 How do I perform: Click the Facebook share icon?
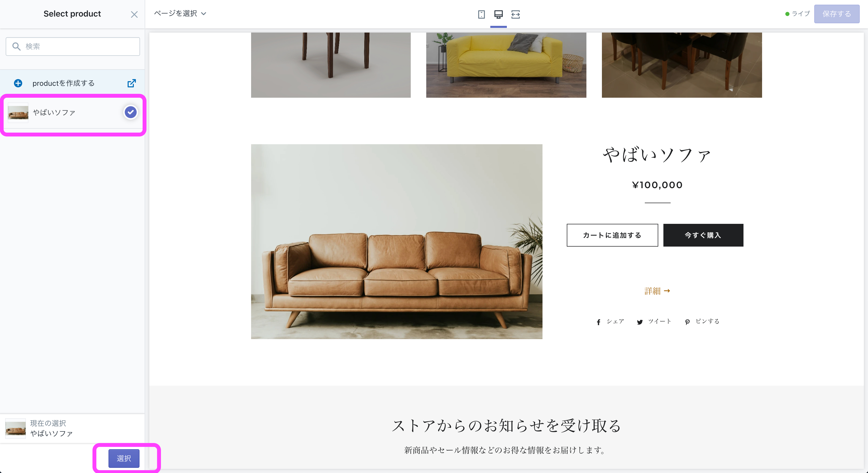tap(599, 322)
